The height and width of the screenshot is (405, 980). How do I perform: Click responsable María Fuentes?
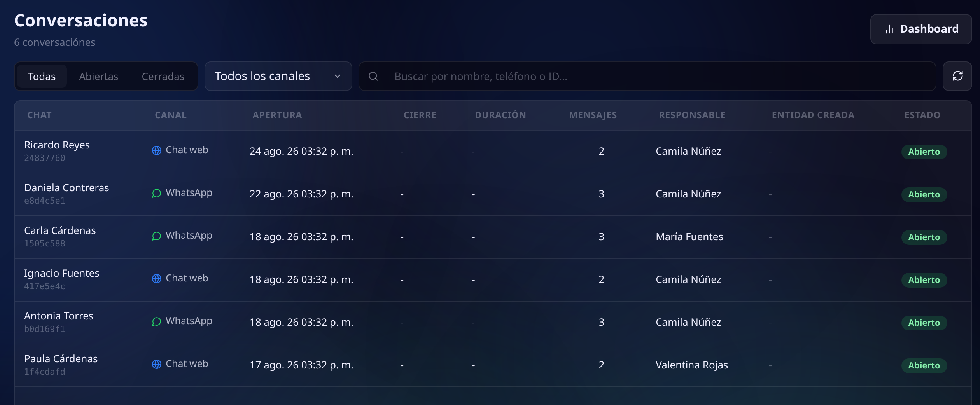point(689,237)
